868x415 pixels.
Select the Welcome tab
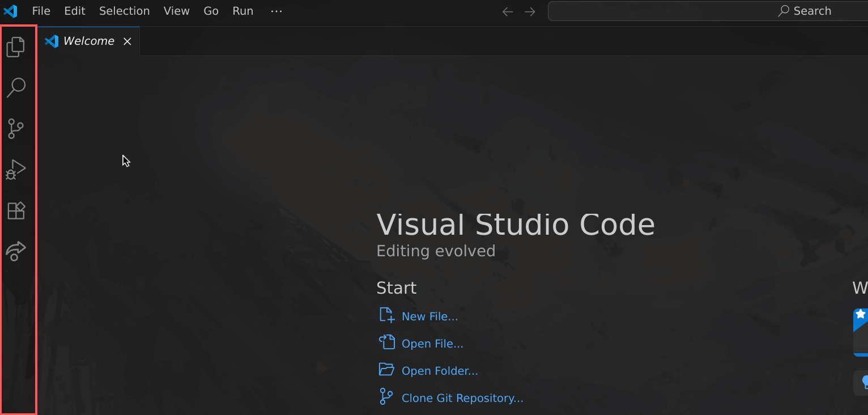click(88, 41)
